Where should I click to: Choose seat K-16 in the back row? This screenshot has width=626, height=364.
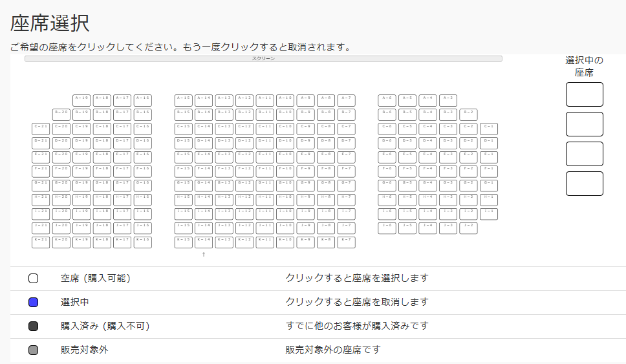coord(143,242)
